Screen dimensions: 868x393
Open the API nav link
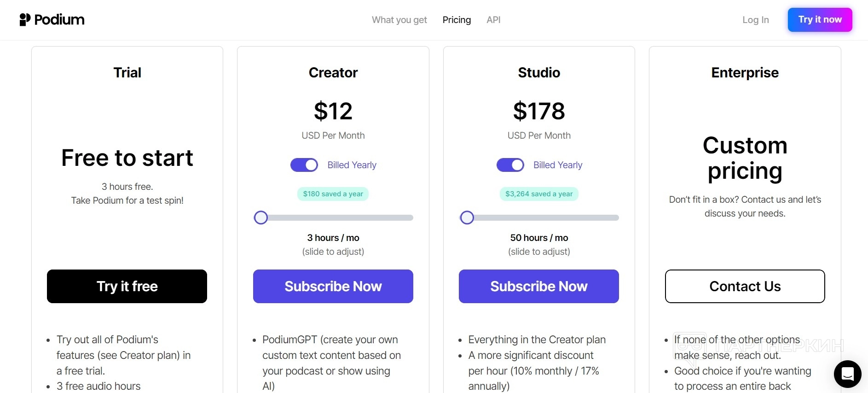coord(493,20)
